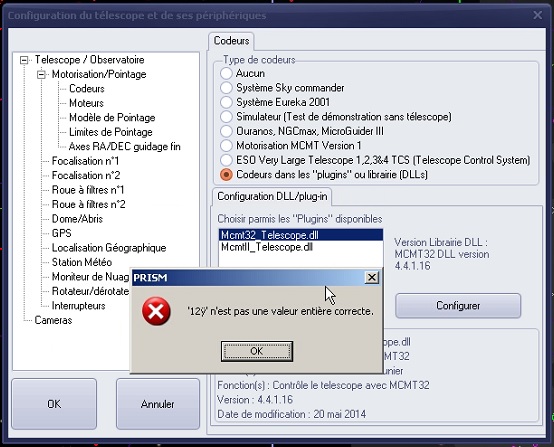Open Moteurs in the tree
554x447 pixels.
(87, 103)
